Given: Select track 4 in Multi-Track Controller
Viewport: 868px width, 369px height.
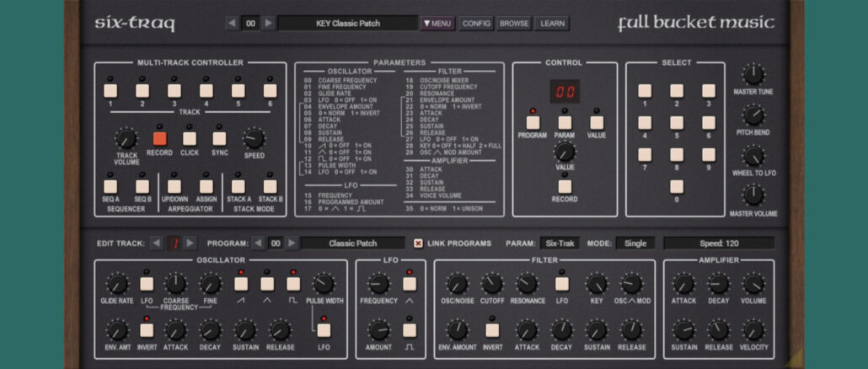Looking at the screenshot, I should click(x=206, y=91).
